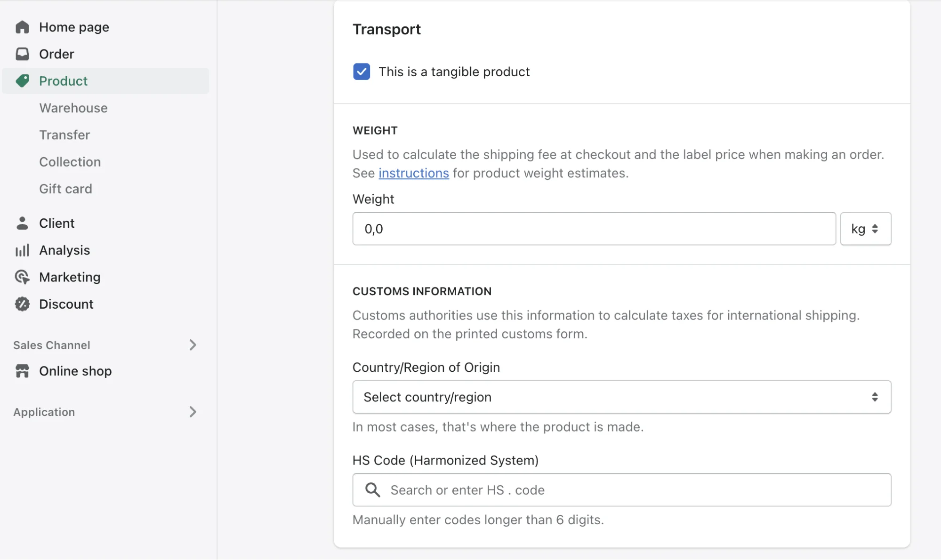Click the Gift card submenu item
Image resolution: width=941 pixels, height=560 pixels.
click(x=65, y=188)
